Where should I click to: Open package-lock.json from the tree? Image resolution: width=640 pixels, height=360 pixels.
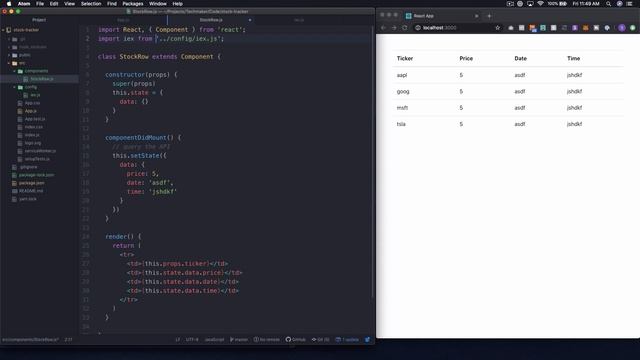(x=36, y=175)
